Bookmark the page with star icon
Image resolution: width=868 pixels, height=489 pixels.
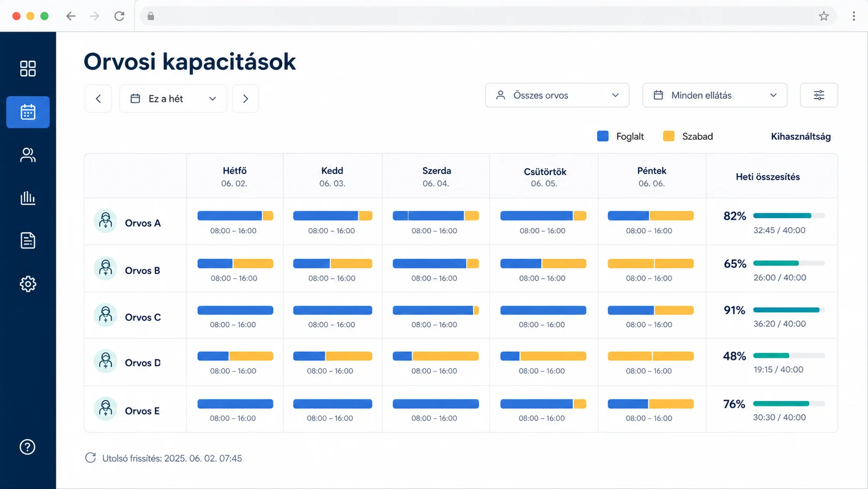click(x=824, y=16)
